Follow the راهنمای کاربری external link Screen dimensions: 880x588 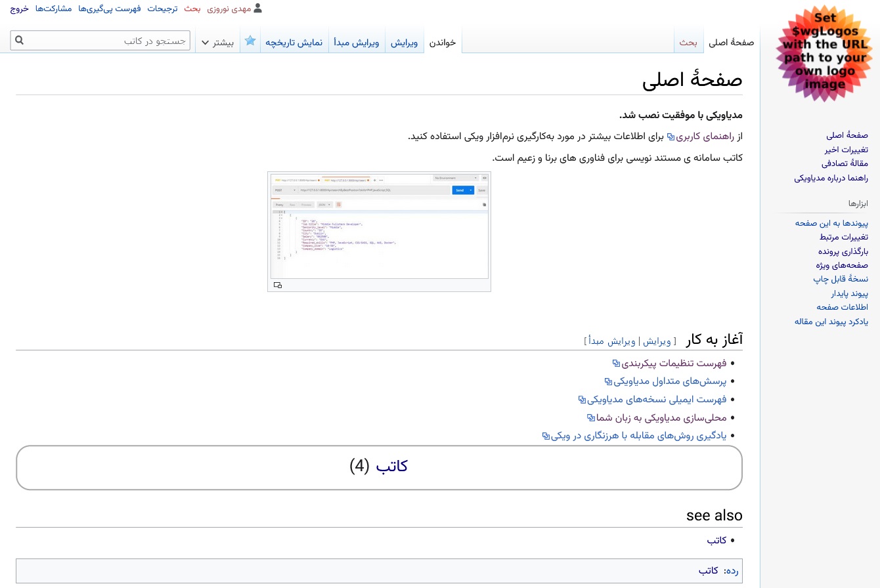point(704,136)
